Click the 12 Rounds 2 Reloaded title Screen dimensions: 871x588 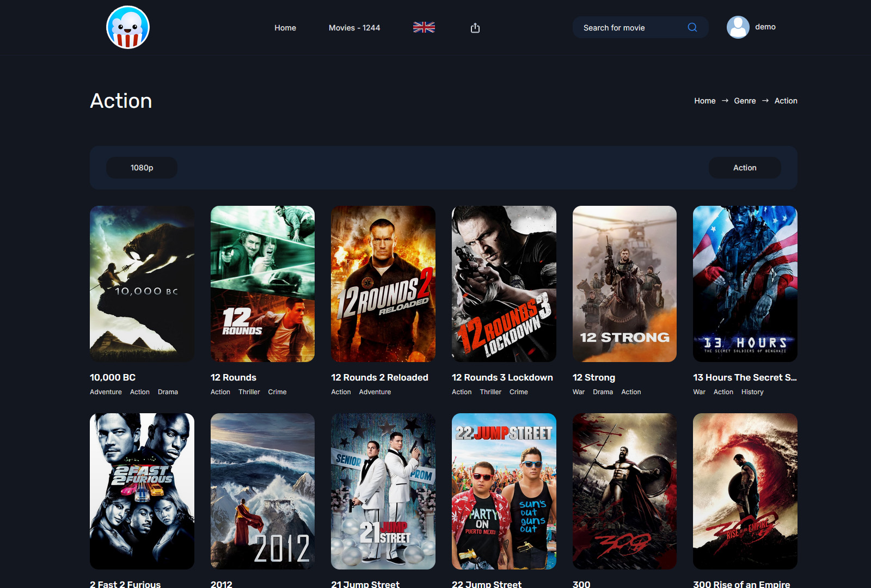click(x=379, y=377)
